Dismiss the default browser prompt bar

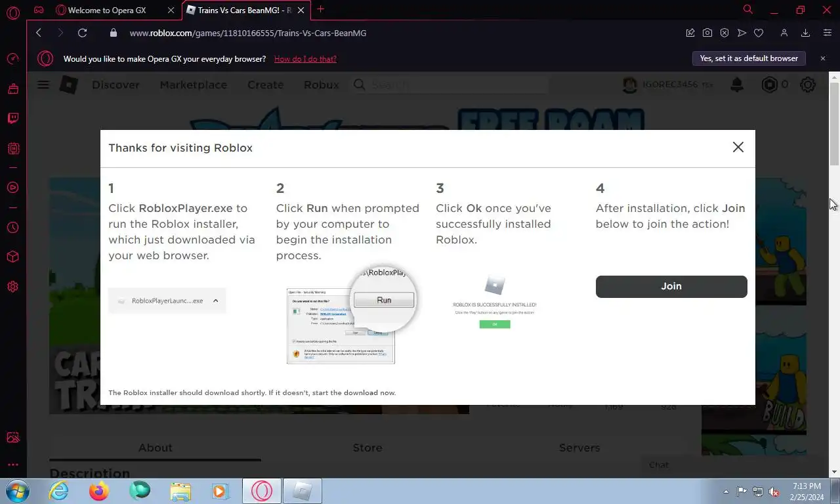click(823, 58)
